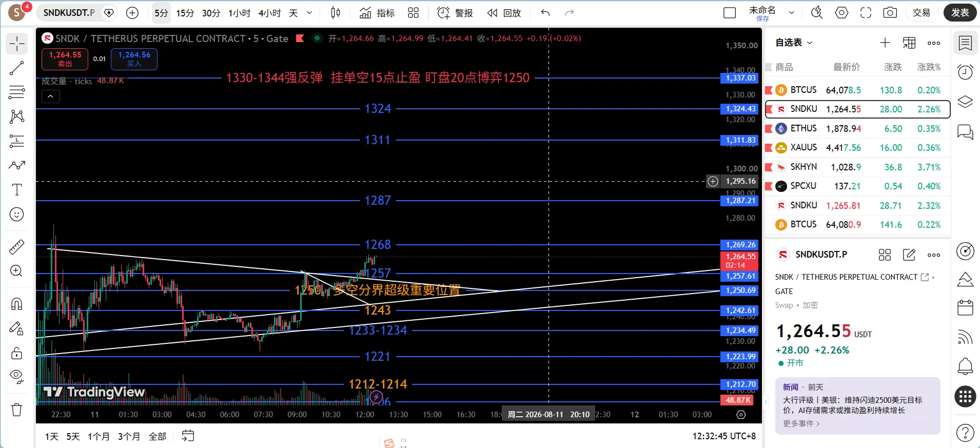Toggle stay-in-drawing-mode pencil lock
Viewport: 980px width, 448px height.
tap(17, 328)
